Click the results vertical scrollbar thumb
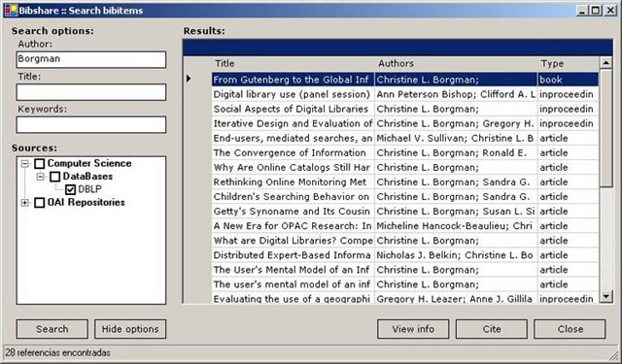The height and width of the screenshot is (364, 622). 605,128
